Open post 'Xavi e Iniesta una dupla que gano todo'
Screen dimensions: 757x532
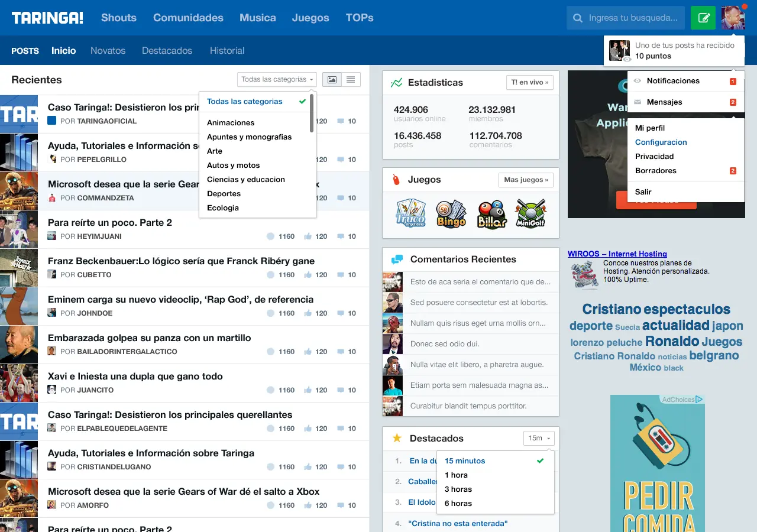pos(135,376)
